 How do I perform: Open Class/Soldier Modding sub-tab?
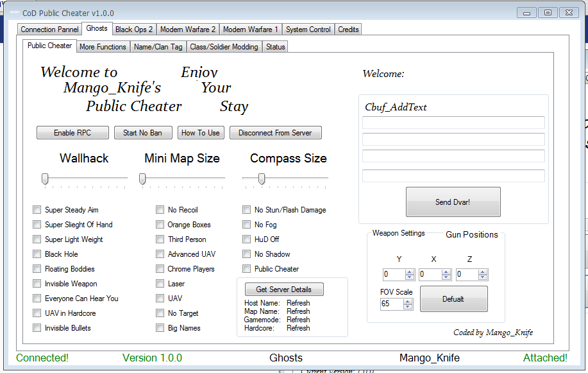[224, 47]
